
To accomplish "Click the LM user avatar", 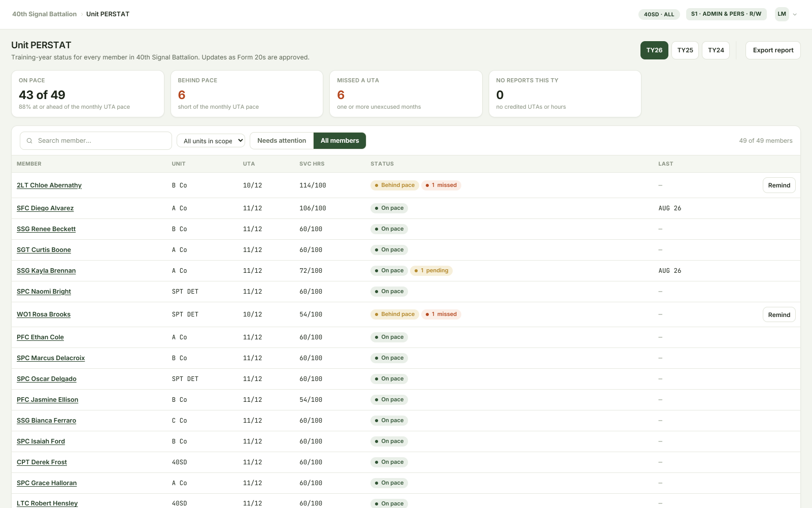I will [x=782, y=14].
